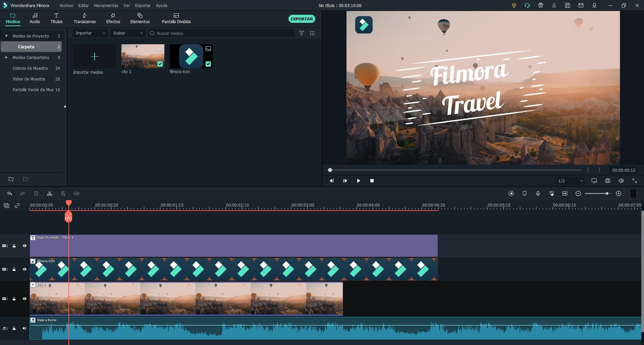Lock video track 2
This screenshot has width=644, height=345.
pos(14,269)
